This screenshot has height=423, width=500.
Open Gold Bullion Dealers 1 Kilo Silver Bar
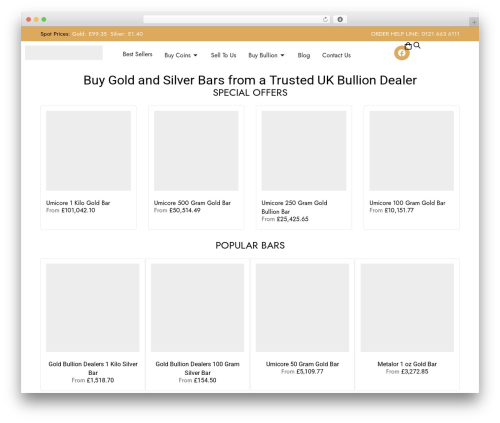[93, 368]
